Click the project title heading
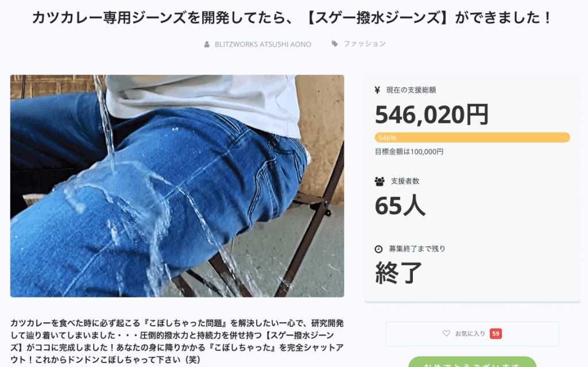 292,18
